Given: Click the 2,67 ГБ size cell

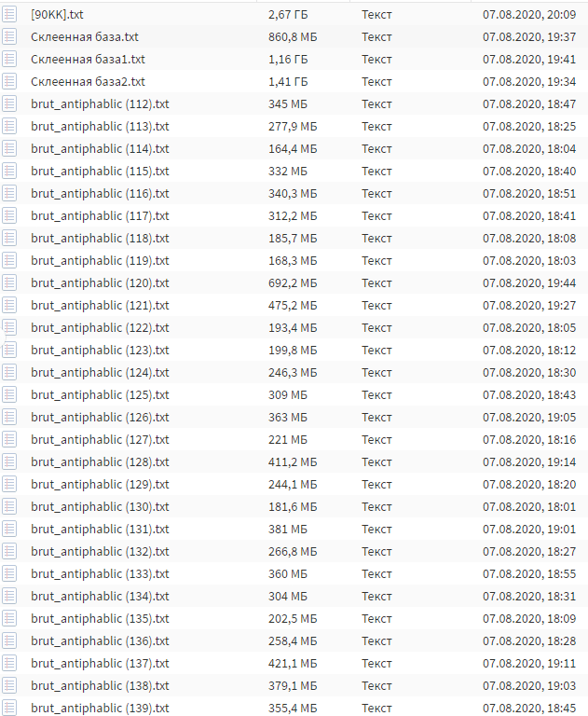Looking at the screenshot, I should click(x=288, y=14).
